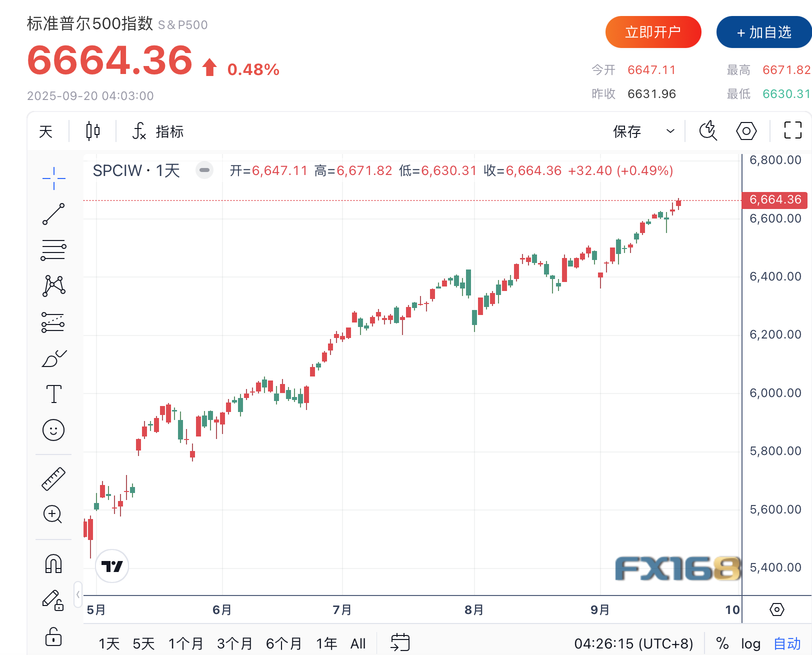Toggle percent scale on price axis

pos(722,643)
